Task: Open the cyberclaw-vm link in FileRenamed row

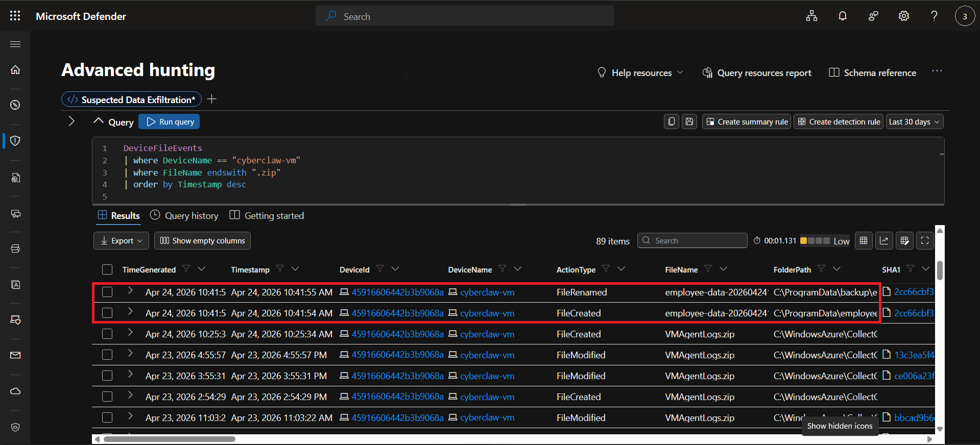Action: [x=487, y=292]
